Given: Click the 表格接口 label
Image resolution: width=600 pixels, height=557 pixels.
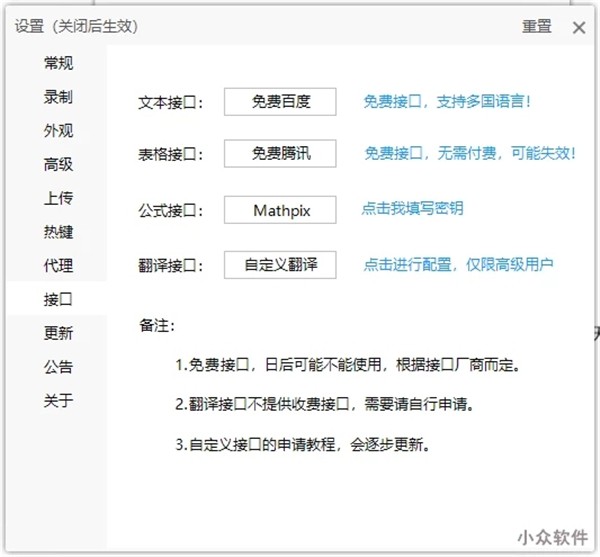Looking at the screenshot, I should tap(170, 155).
